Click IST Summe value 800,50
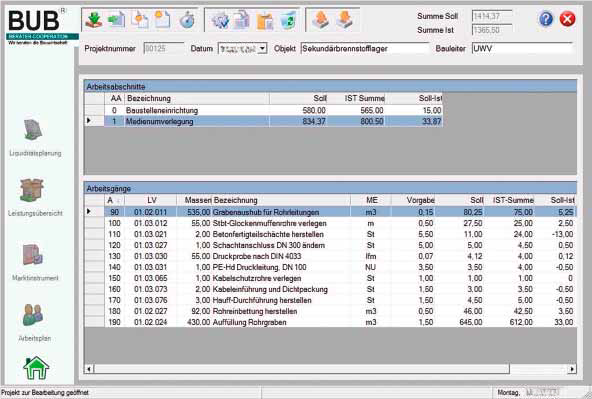 tap(372, 122)
